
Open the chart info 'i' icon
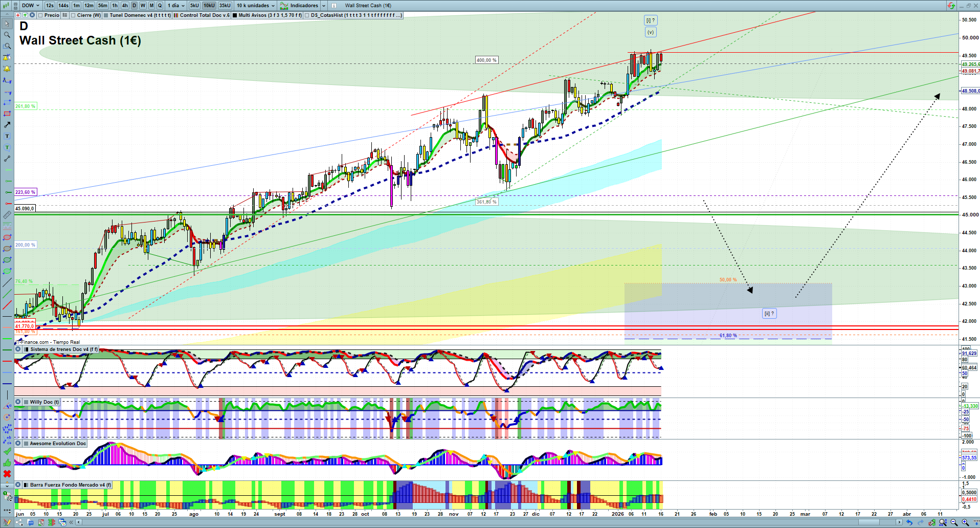[x=334, y=6]
